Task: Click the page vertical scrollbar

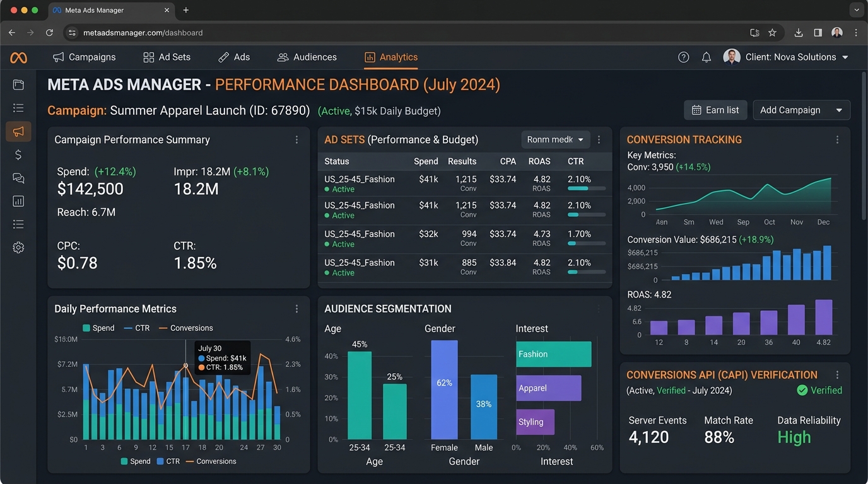Action: click(x=864, y=145)
